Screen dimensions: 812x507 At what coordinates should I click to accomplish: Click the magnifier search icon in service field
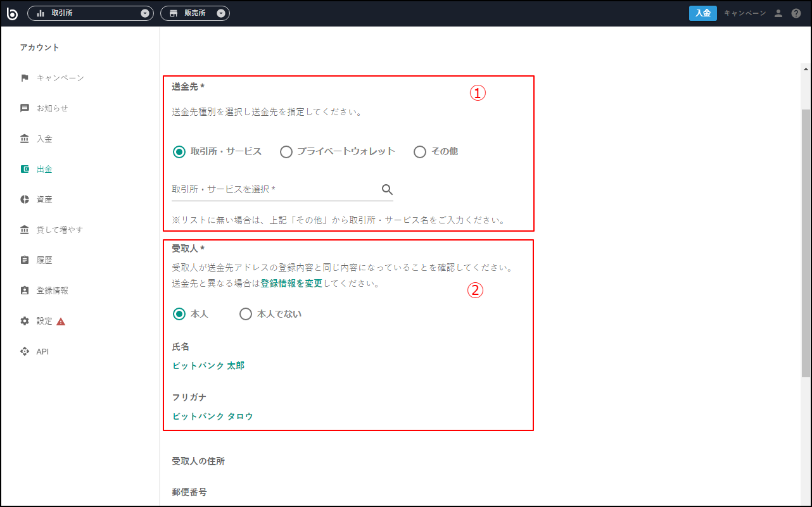pos(387,189)
